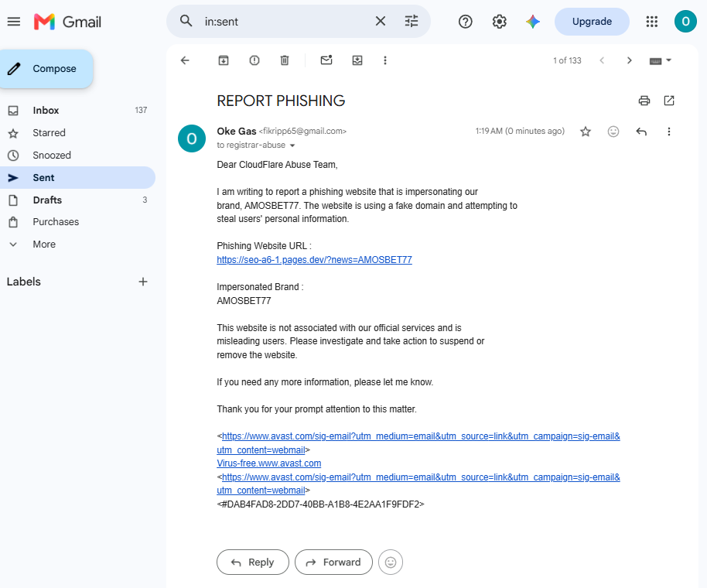The width and height of the screenshot is (707, 588).
Task: Open the Inbox folder
Action: (x=77, y=110)
